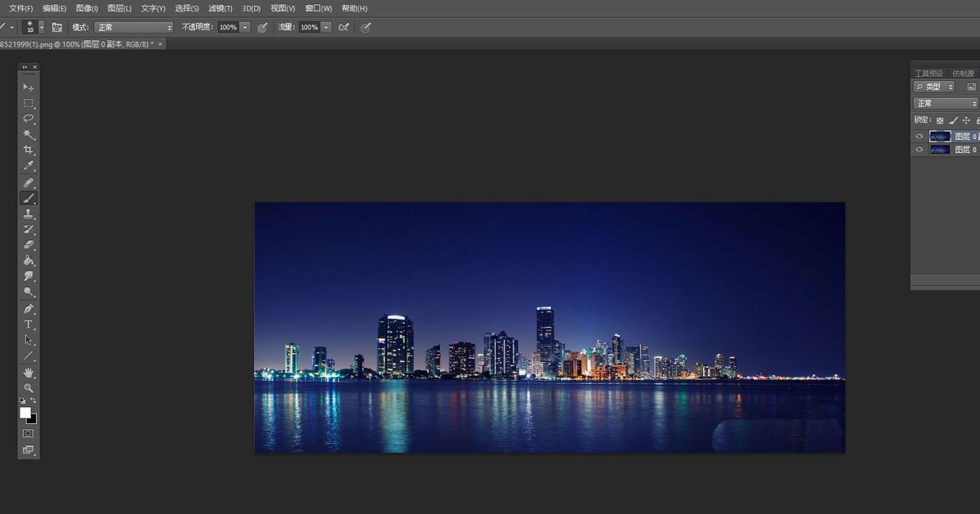Viewport: 980px width, 514px height.
Task: Select the Pen tool
Action: [29, 309]
